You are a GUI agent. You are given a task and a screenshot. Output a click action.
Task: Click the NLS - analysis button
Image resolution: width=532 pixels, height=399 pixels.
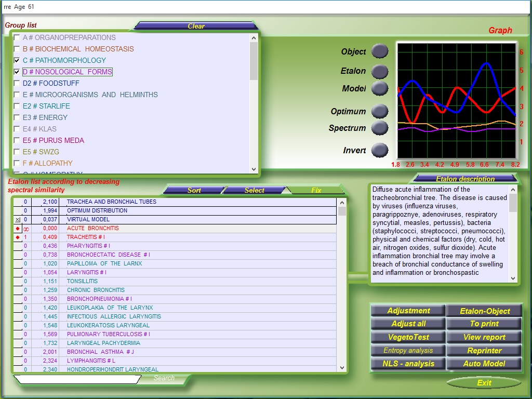pos(408,364)
